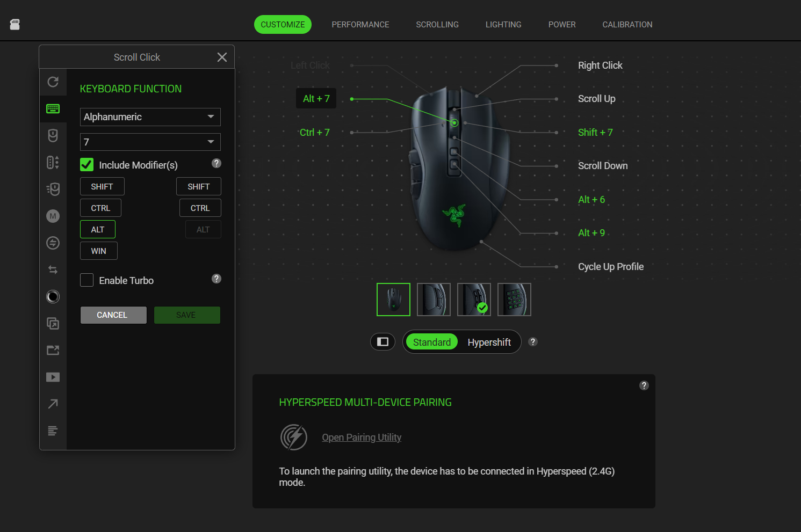Select the Inter-device function sidebar icon
Viewport: 801px width, 532px height.
click(53, 189)
